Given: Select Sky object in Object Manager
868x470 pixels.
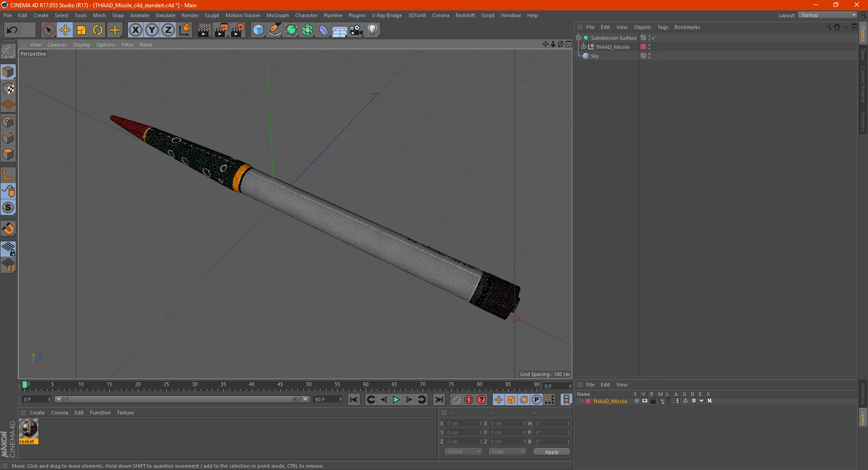Looking at the screenshot, I should pyautogui.click(x=594, y=56).
